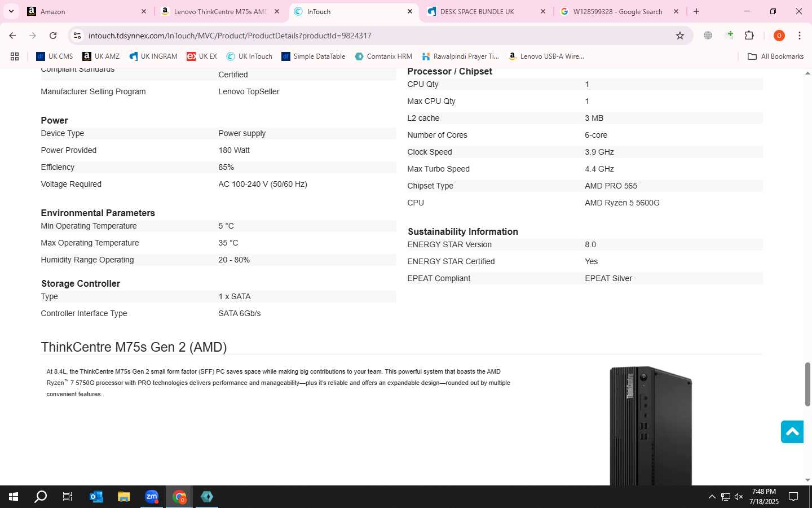The image size is (812, 508).
Task: Click the orange profile avatar
Action: pyautogui.click(x=779, y=36)
